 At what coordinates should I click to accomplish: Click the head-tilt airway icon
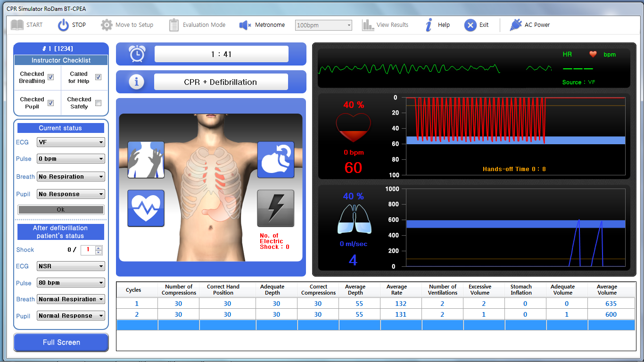pos(275,160)
